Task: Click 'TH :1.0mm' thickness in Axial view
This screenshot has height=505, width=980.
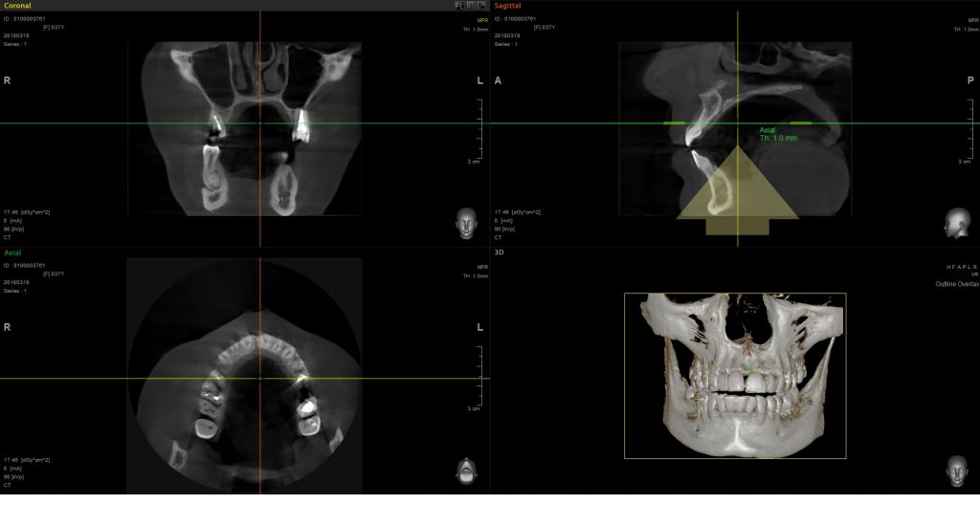Action: (x=476, y=276)
